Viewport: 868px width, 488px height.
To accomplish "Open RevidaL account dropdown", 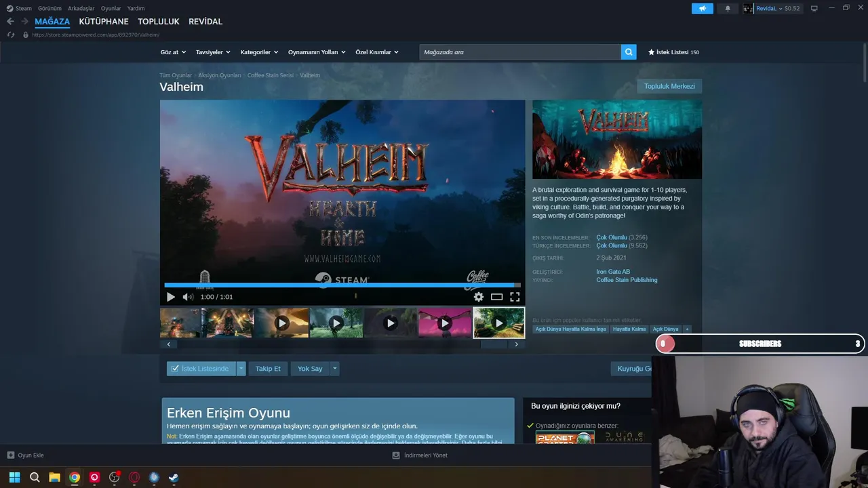I will click(x=772, y=8).
